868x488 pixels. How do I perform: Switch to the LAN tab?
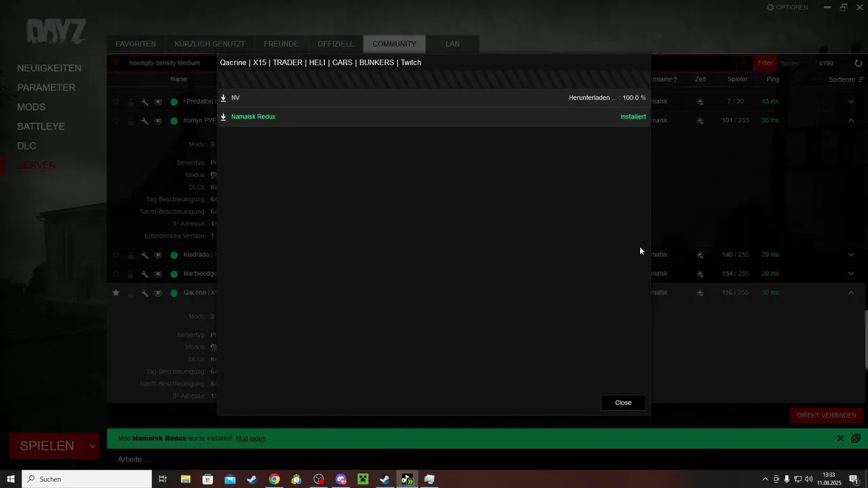(452, 44)
